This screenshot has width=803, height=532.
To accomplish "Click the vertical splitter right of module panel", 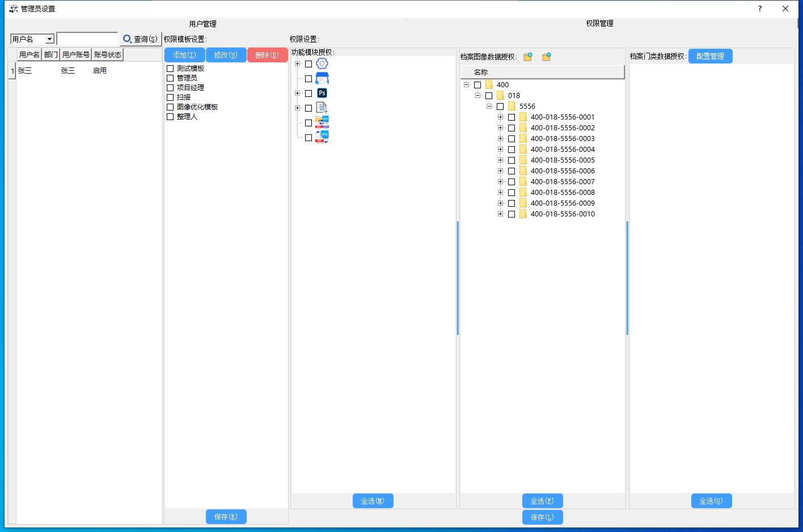I will (x=458, y=278).
